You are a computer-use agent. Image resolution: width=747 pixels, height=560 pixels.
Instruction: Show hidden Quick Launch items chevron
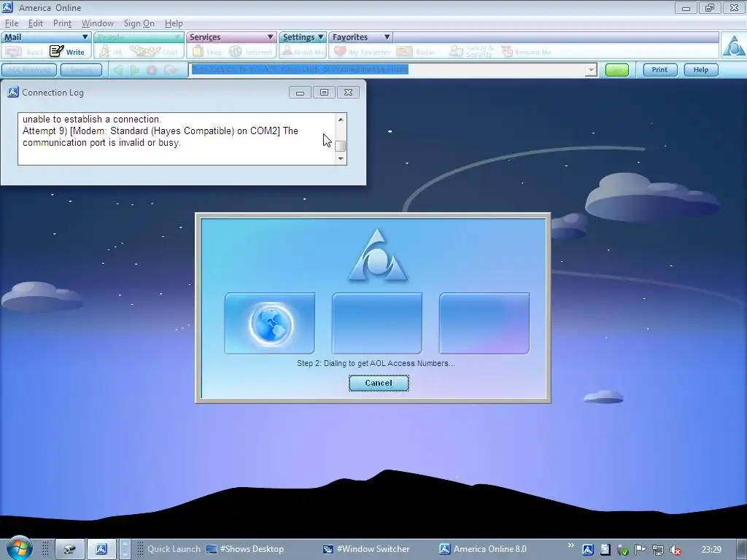570,545
